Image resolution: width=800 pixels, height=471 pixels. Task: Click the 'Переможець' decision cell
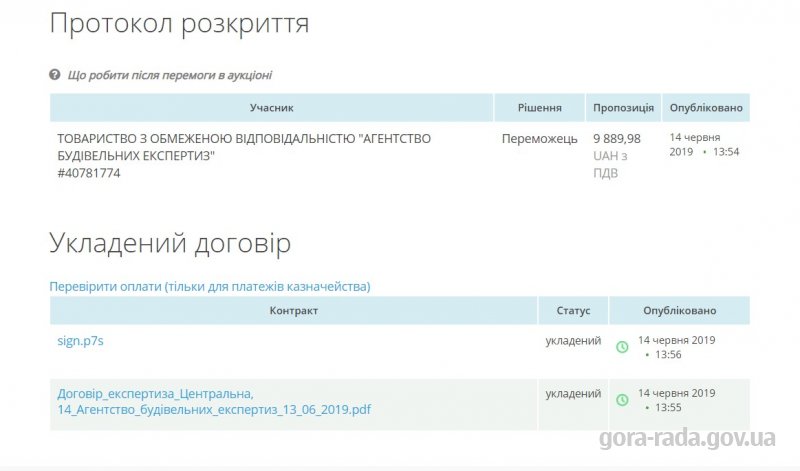tap(539, 139)
